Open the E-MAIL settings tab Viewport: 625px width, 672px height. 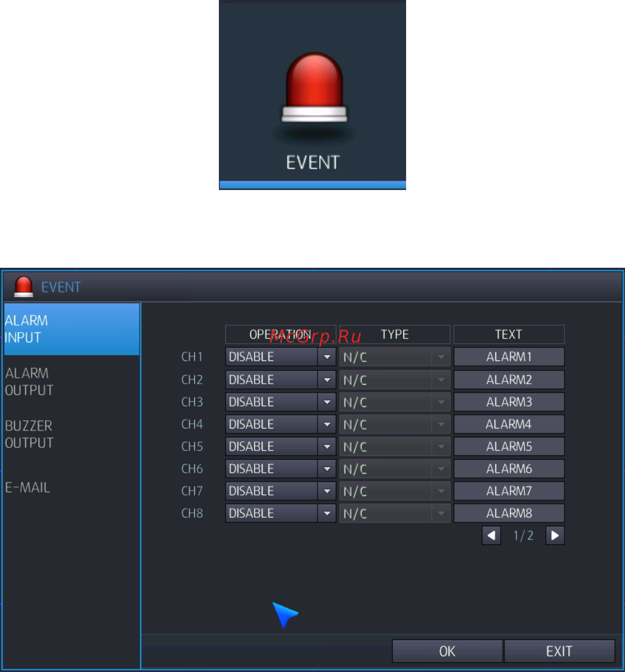pyautogui.click(x=72, y=488)
